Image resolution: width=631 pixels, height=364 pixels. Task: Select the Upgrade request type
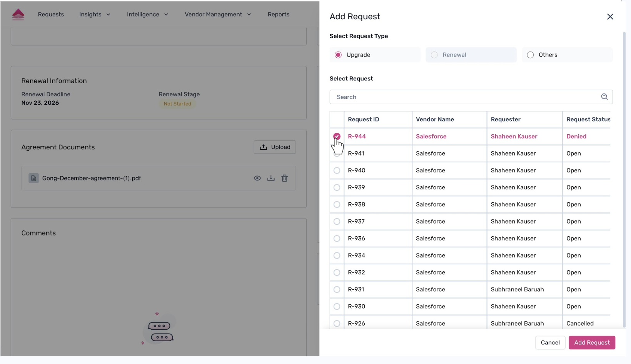(338, 55)
